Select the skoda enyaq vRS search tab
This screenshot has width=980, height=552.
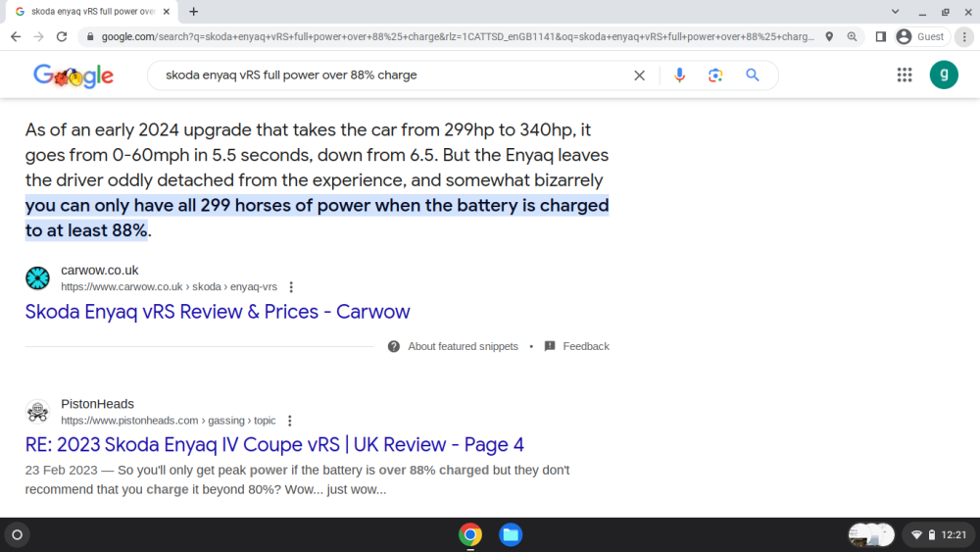(x=92, y=11)
